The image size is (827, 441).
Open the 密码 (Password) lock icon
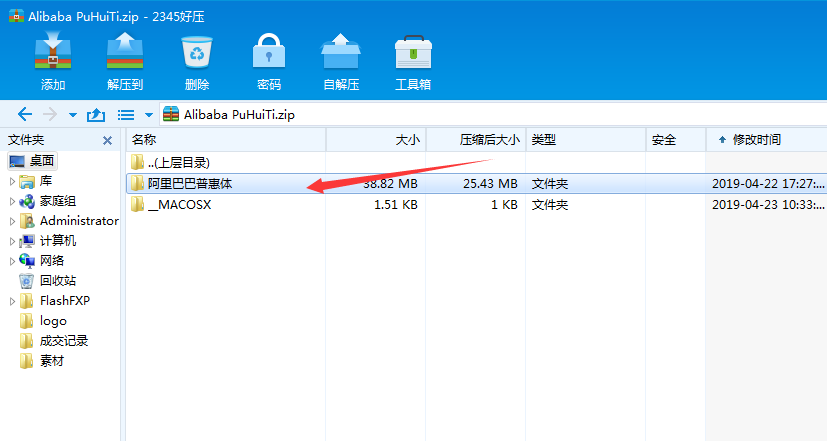pos(269,51)
